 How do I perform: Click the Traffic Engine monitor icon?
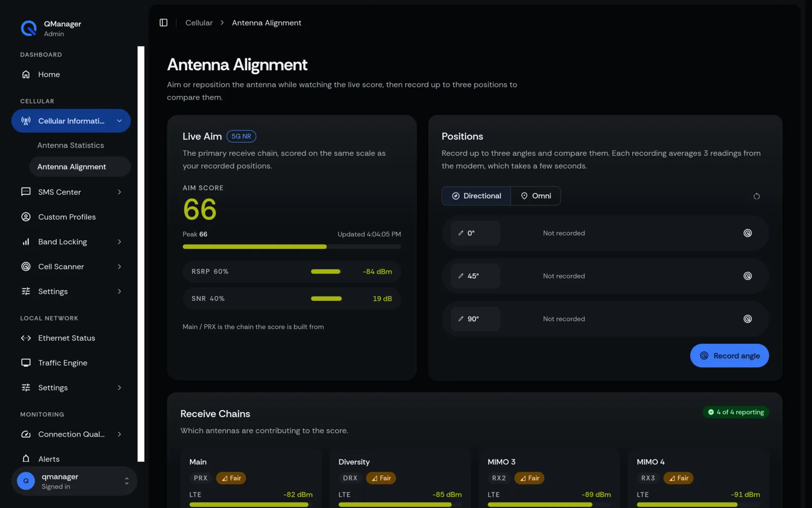point(26,363)
